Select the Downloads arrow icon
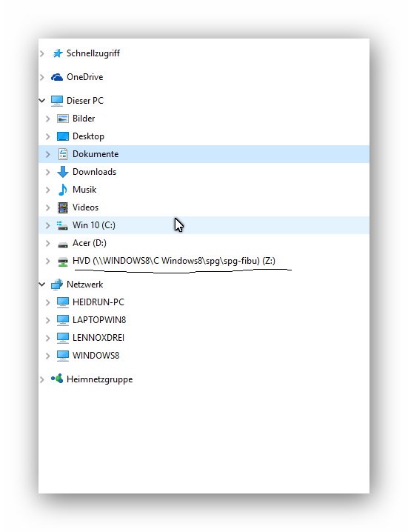Viewport: 408px width, 532px height. click(63, 172)
